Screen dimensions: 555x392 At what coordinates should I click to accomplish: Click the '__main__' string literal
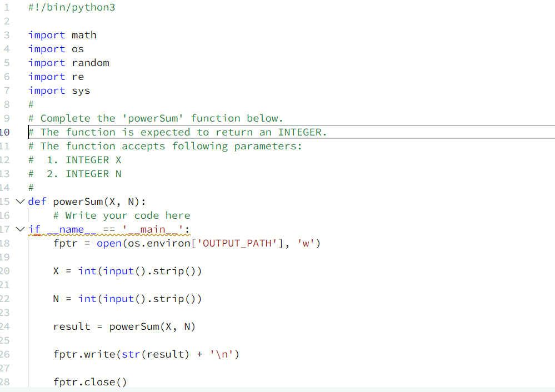tap(153, 229)
